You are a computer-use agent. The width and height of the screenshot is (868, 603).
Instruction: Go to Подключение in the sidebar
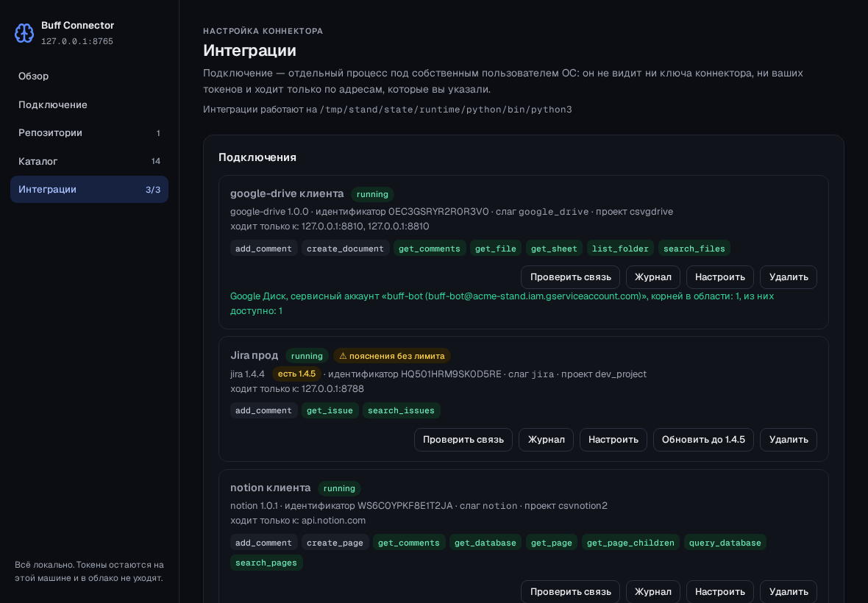pyautogui.click(x=89, y=104)
